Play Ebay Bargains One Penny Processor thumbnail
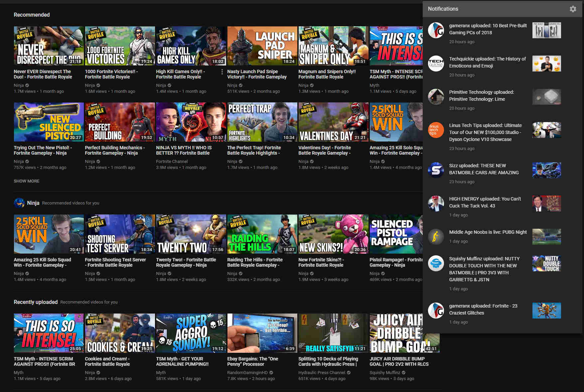 click(x=262, y=333)
